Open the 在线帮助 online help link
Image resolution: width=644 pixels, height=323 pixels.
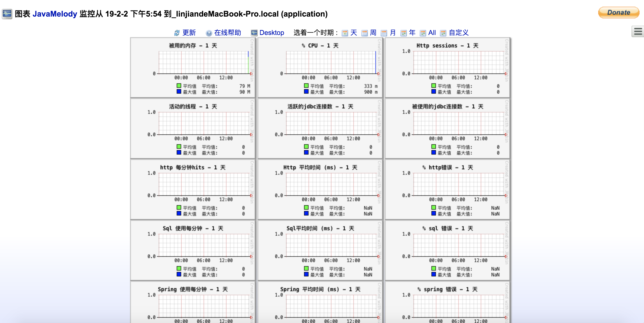(228, 33)
